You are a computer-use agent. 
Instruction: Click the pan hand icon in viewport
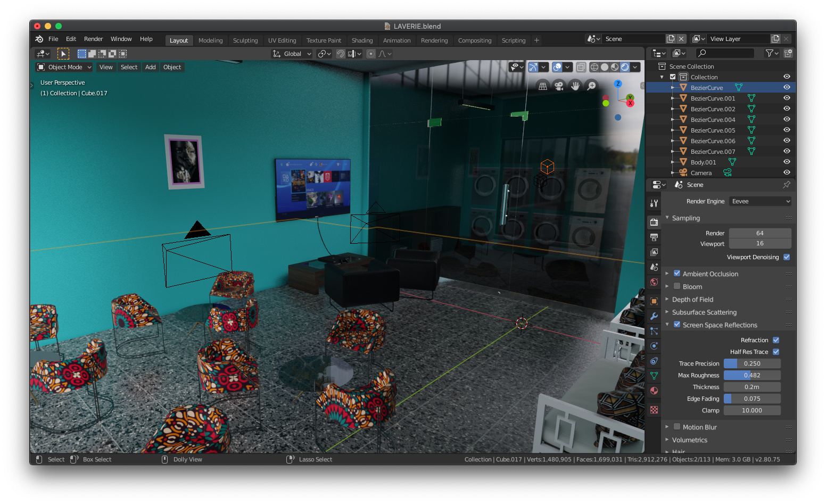pyautogui.click(x=575, y=86)
